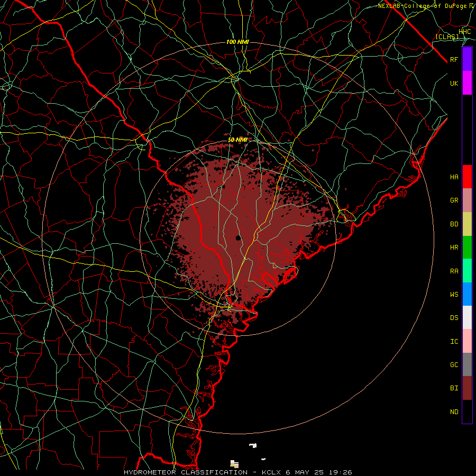
Task: Select the yellow BD legend color block
Action: (467, 224)
